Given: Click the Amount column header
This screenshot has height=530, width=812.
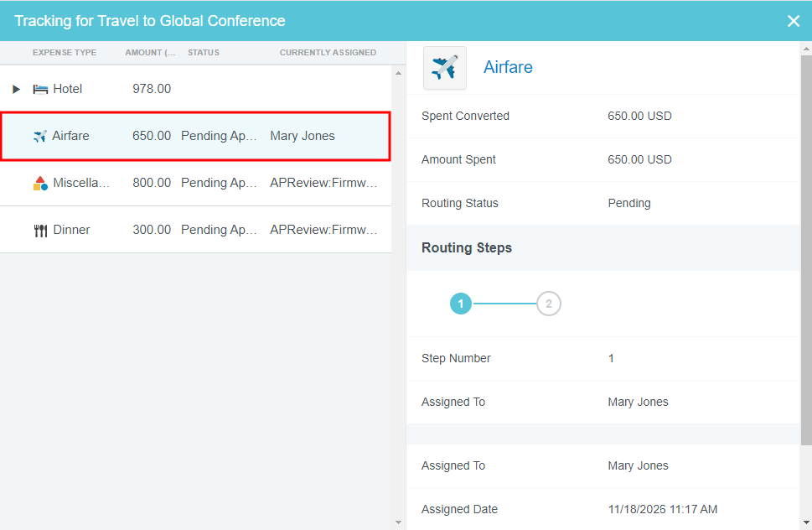Looking at the screenshot, I should pyautogui.click(x=150, y=53).
